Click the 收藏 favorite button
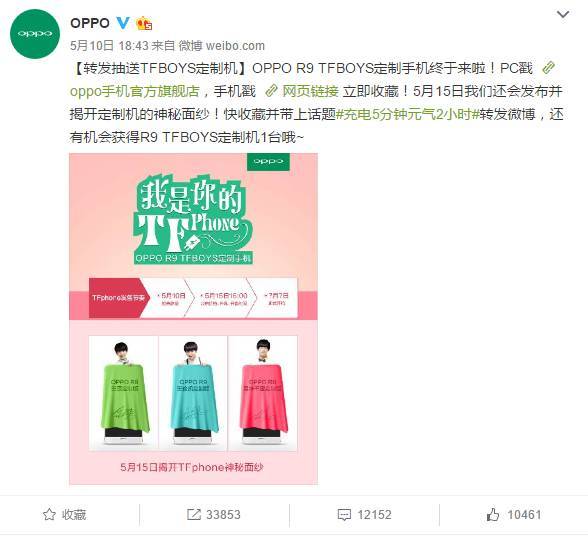Image resolution: width=588 pixels, height=537 pixels. point(64,514)
